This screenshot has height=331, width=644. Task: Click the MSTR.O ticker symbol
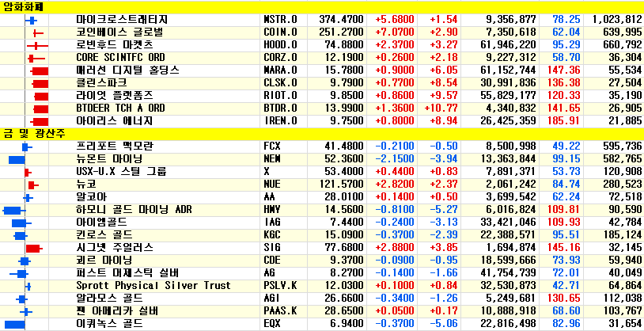pos(280,19)
